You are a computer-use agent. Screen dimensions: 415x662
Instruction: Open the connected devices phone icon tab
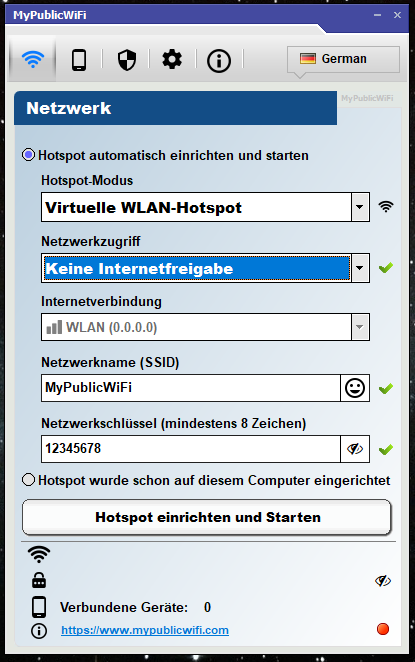point(79,60)
